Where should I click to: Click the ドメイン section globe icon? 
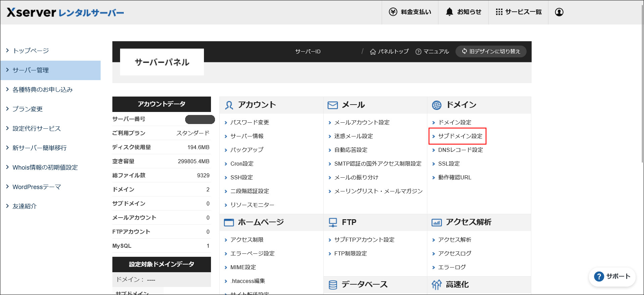coord(436,105)
